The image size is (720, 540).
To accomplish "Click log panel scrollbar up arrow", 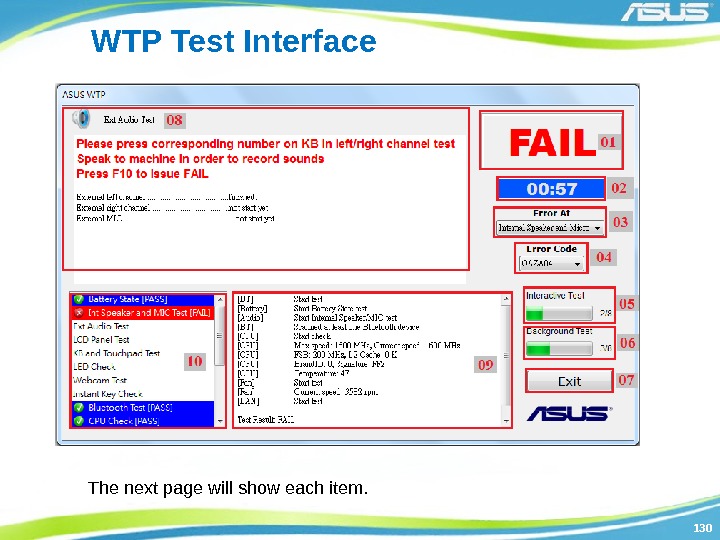I will coord(506,299).
